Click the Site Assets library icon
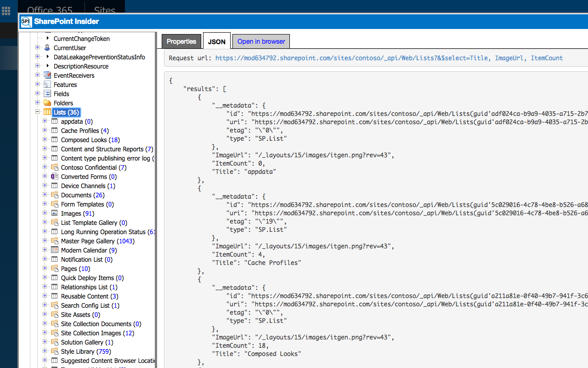This screenshot has width=588, height=368. [54, 315]
